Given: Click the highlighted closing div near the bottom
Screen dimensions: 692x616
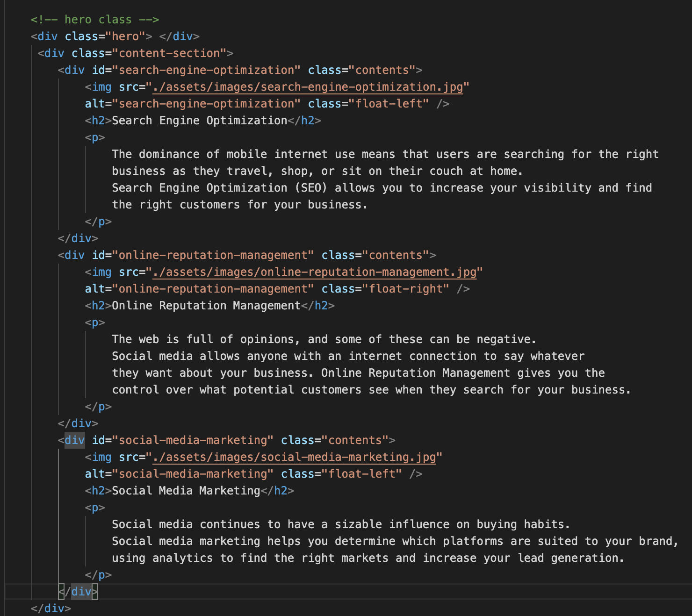Looking at the screenshot, I should click(79, 591).
